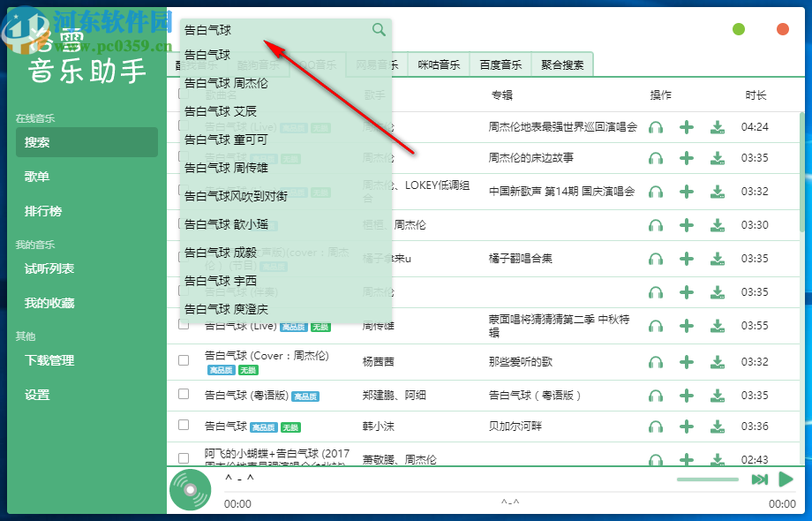
Task: Adjust the volume slider in player bar
Action: pyautogui.click(x=706, y=479)
